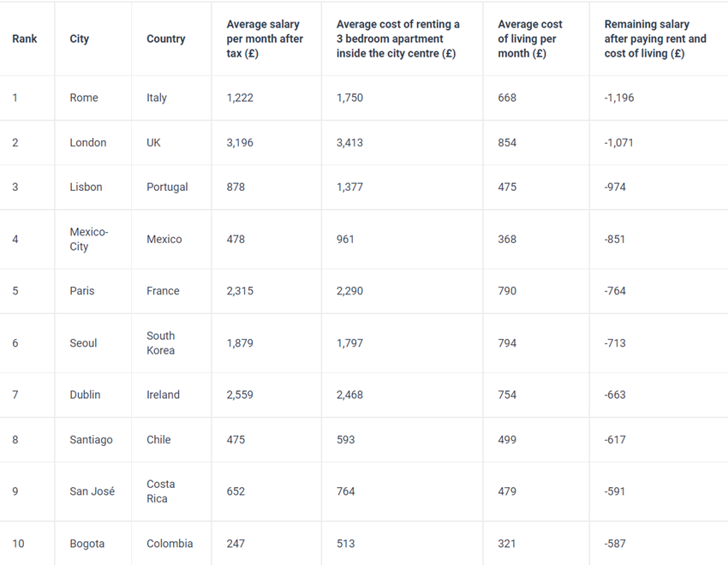Click the Mexico-City cell
This screenshot has width=728, height=565.
(x=89, y=240)
